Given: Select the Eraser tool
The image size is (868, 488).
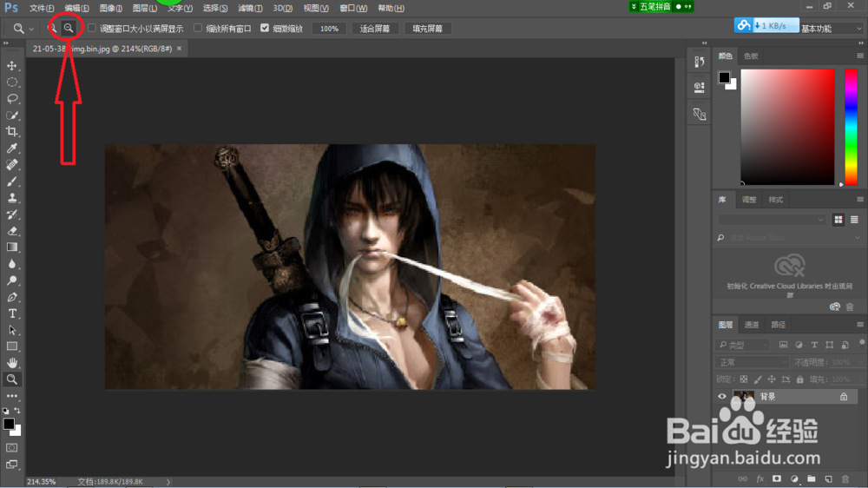Looking at the screenshot, I should coord(11,231).
